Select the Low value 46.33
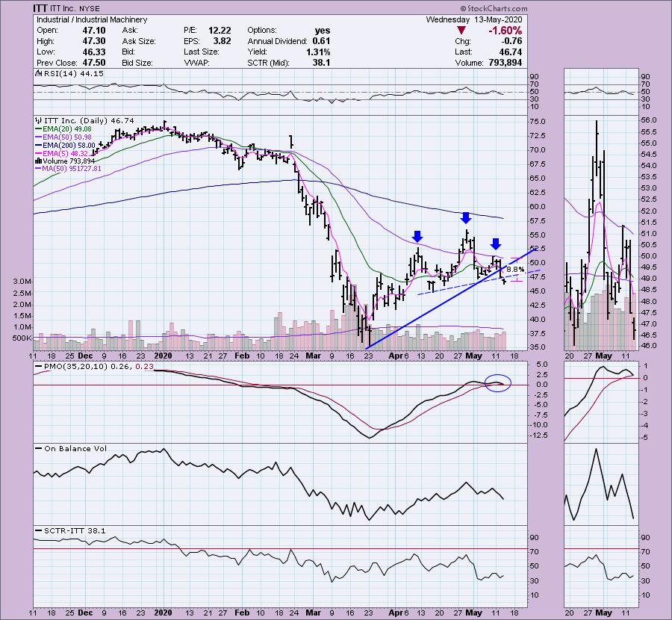Image resolution: width=672 pixels, height=620 pixels. click(94, 52)
